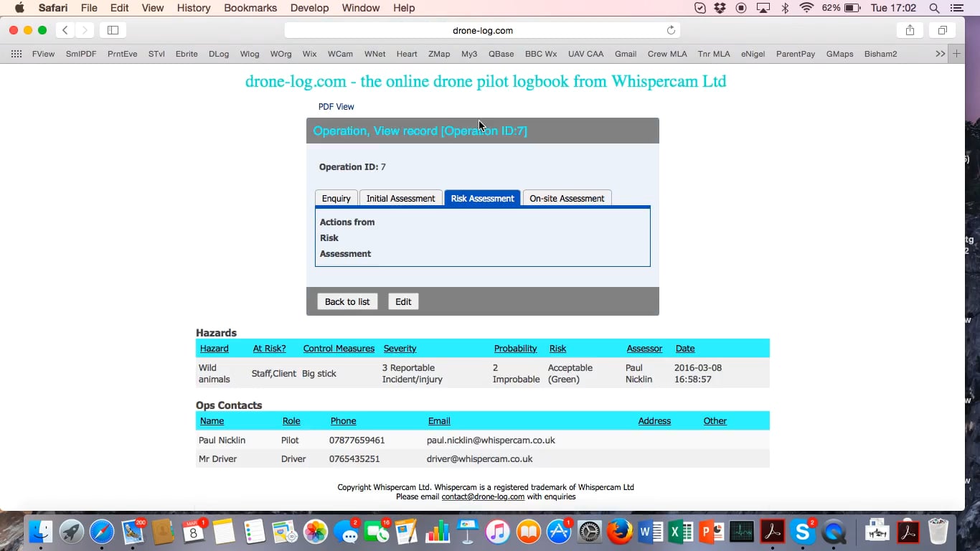980x551 pixels.
Task: Click the drone-log.com address bar
Action: (482, 30)
